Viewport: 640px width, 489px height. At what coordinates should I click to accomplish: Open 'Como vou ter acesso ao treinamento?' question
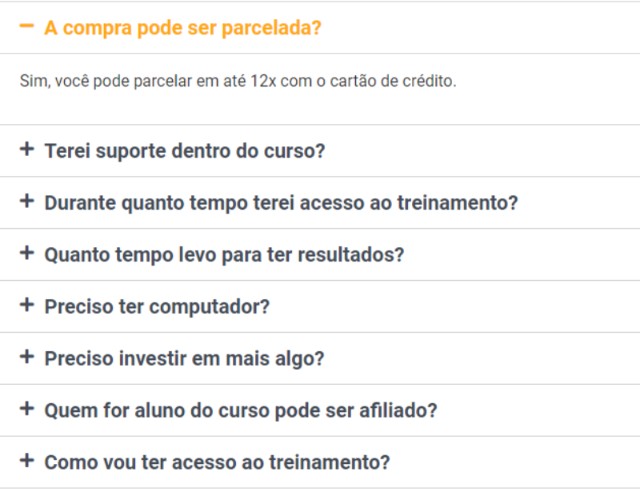[217, 462]
